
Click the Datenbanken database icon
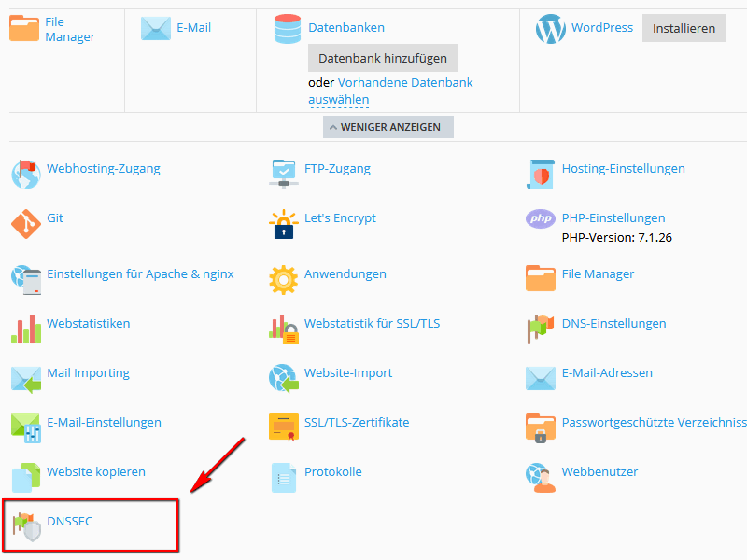point(288,29)
